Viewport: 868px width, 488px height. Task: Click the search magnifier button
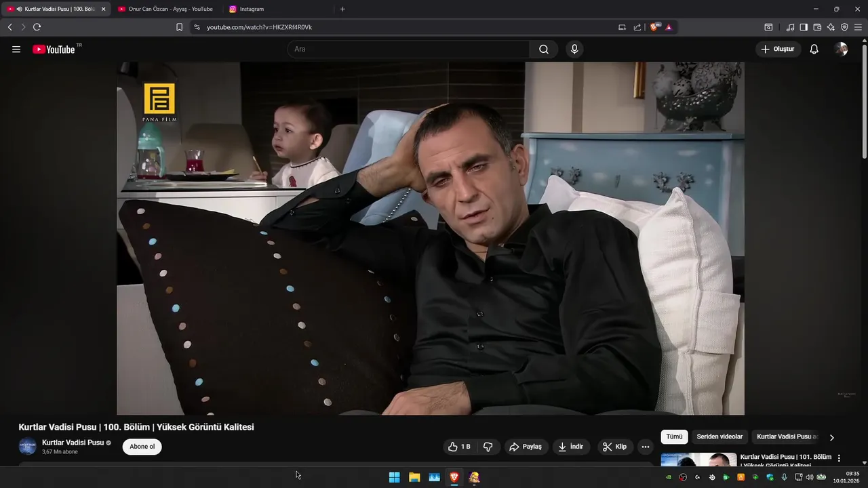[544, 49]
